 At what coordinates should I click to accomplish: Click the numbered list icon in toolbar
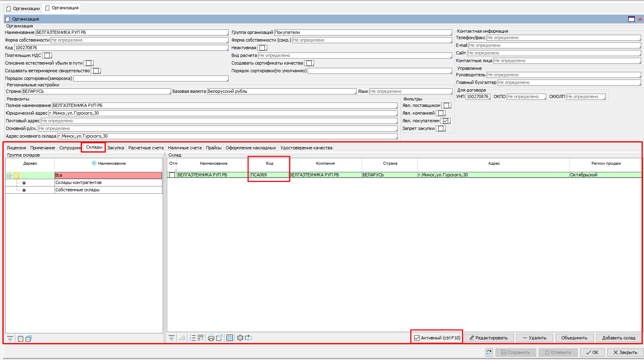tap(193, 338)
